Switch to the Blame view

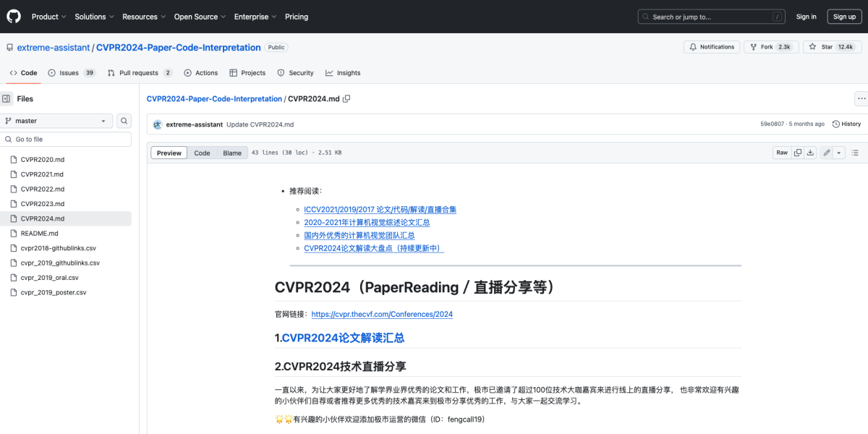tap(231, 153)
